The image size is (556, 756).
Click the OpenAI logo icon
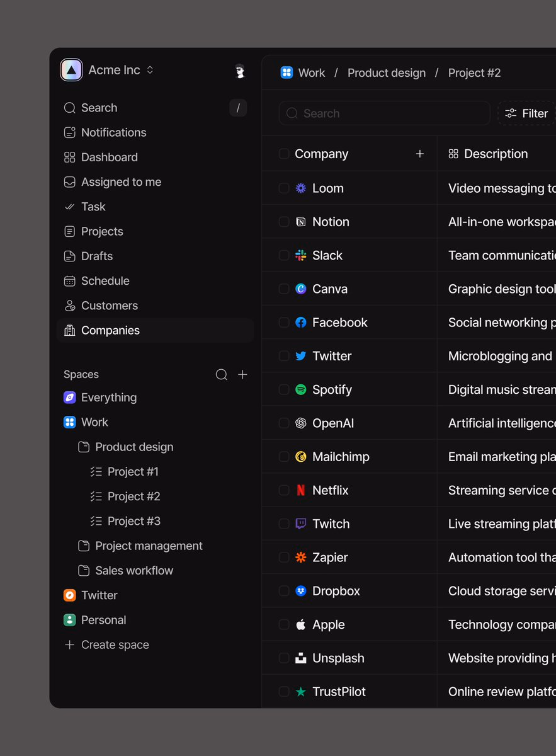(301, 423)
